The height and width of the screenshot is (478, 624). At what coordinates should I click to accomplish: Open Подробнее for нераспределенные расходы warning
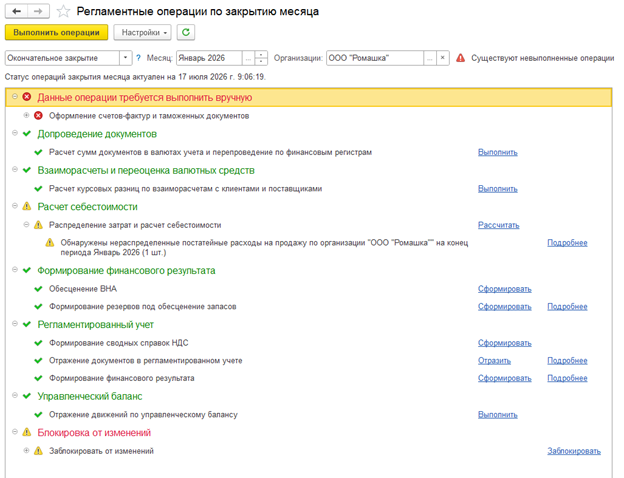[x=567, y=243]
